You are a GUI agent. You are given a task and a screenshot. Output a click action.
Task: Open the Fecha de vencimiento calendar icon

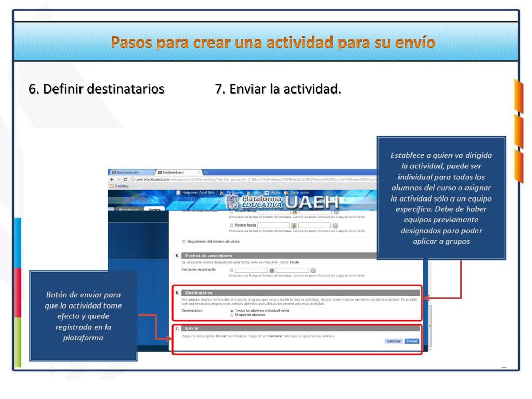(272, 271)
